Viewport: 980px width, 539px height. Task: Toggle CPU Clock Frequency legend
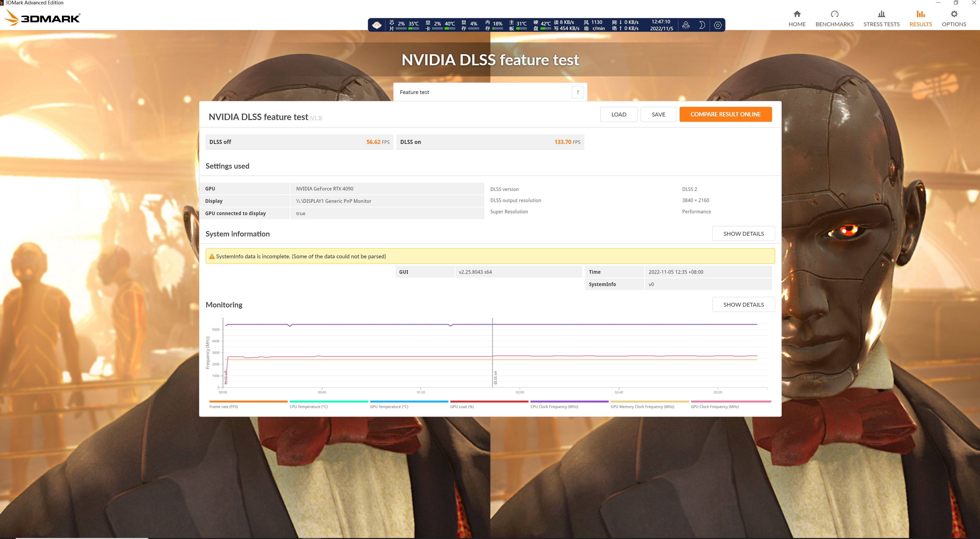tap(570, 405)
